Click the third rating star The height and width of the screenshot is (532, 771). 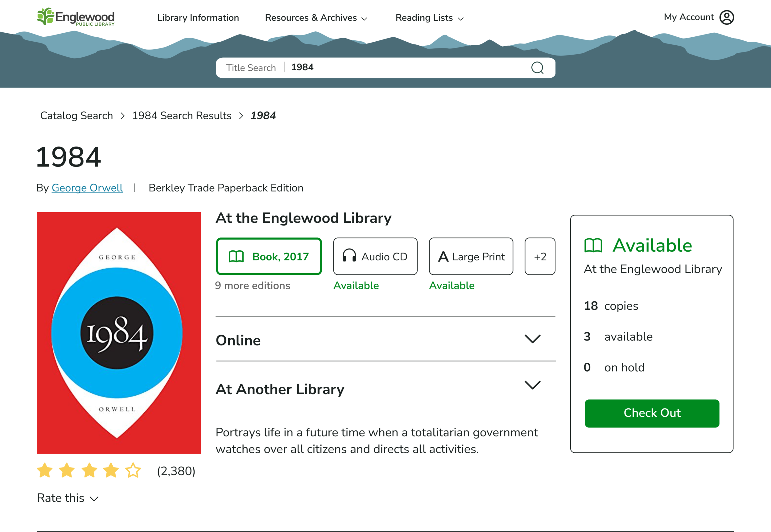point(89,470)
